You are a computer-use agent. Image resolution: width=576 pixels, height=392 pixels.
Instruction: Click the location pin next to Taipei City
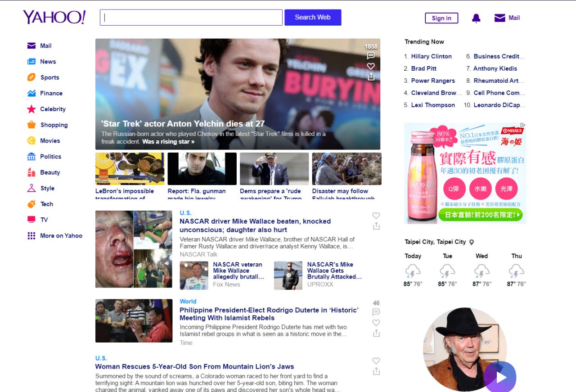tap(472, 242)
